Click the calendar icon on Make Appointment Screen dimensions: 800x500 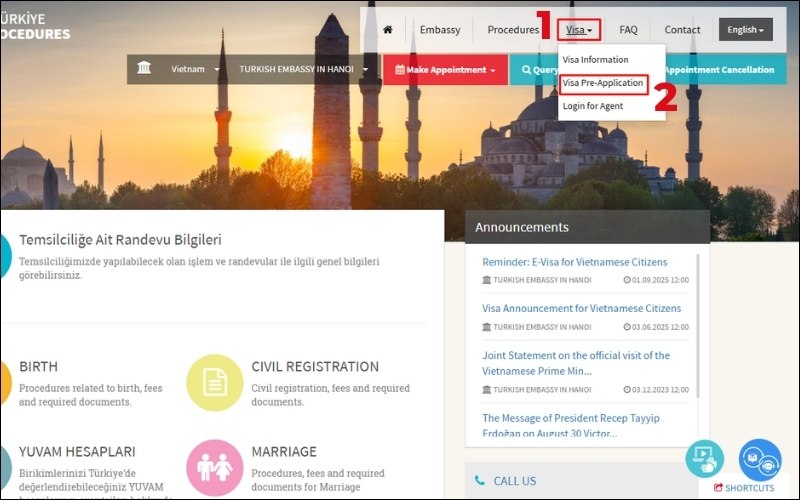point(400,69)
